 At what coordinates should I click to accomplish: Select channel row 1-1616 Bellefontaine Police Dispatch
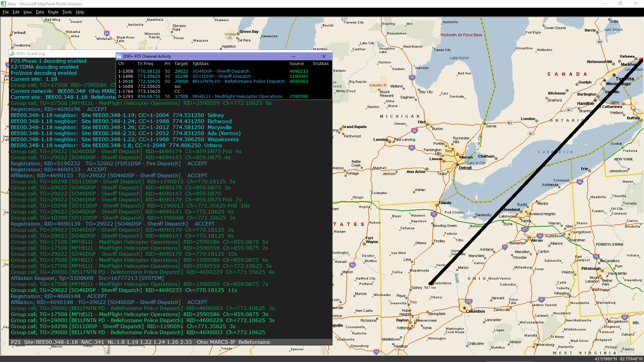pyautogui.click(x=224, y=81)
